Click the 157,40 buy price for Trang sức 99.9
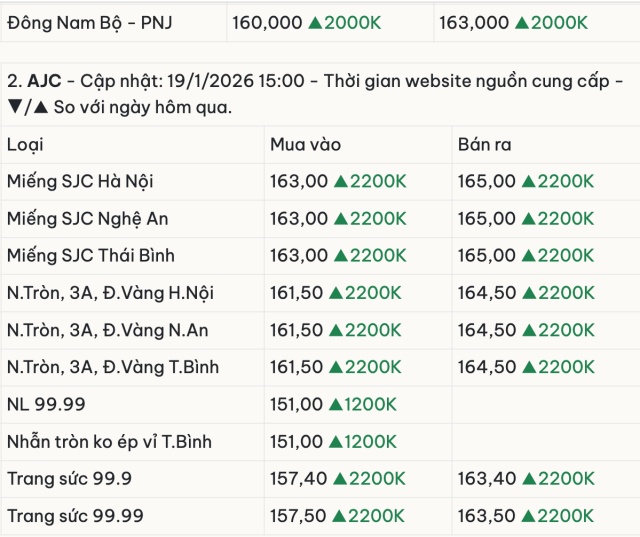Image resolution: width=640 pixels, height=537 pixels. (298, 479)
